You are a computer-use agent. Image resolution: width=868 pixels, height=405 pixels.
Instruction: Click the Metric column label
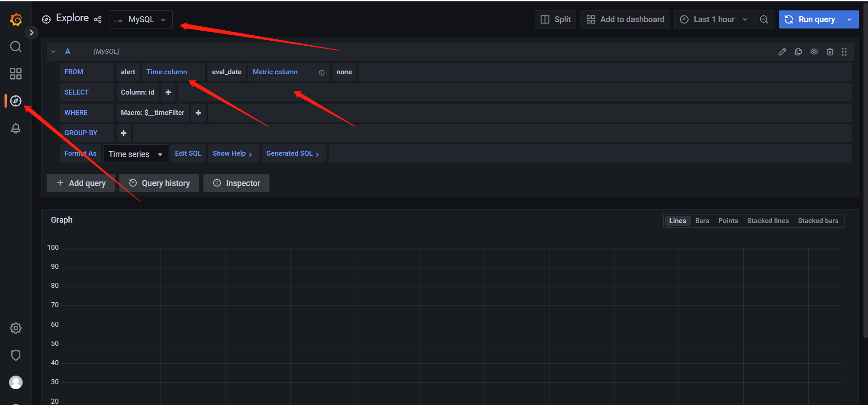click(x=275, y=72)
